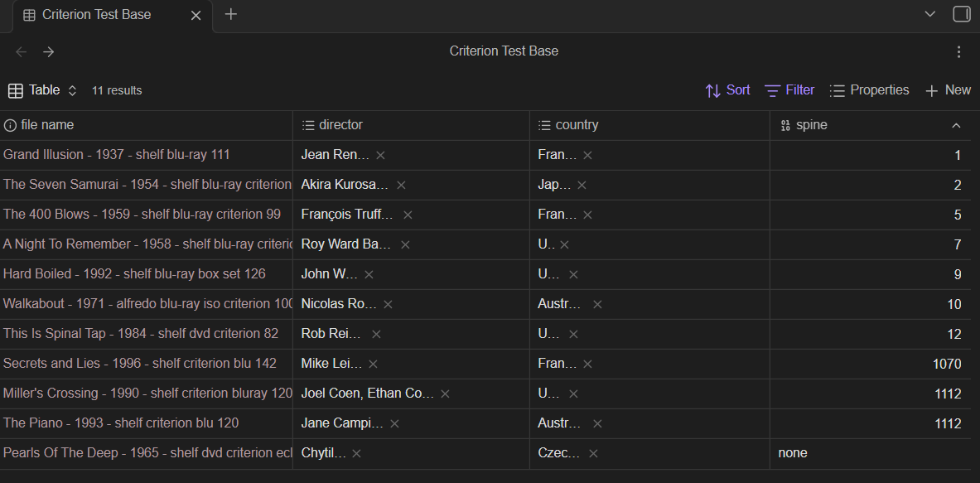Close the Criterion Test Base tab
This screenshot has width=980, height=483.
[x=196, y=15]
